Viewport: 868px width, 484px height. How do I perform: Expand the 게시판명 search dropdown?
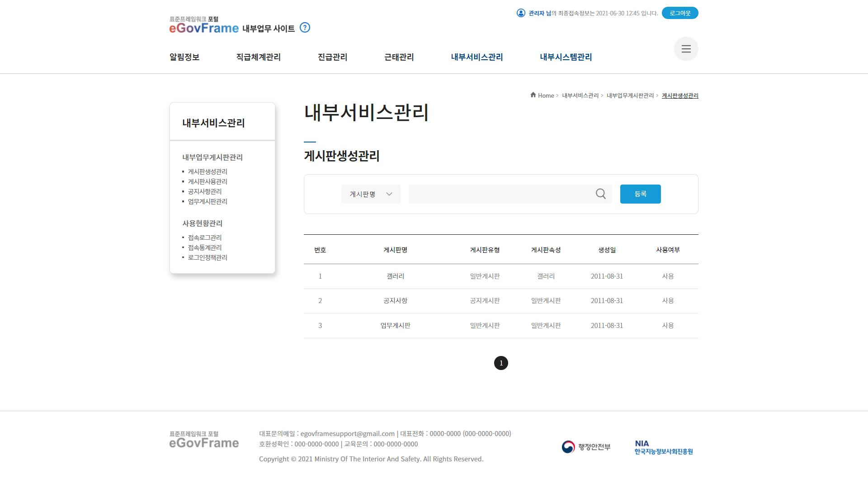click(x=371, y=194)
